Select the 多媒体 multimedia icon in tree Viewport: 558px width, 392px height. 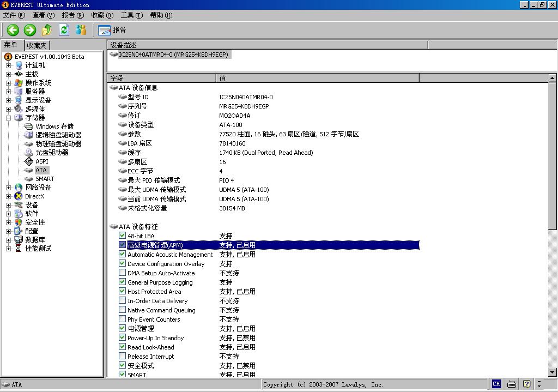[19, 109]
